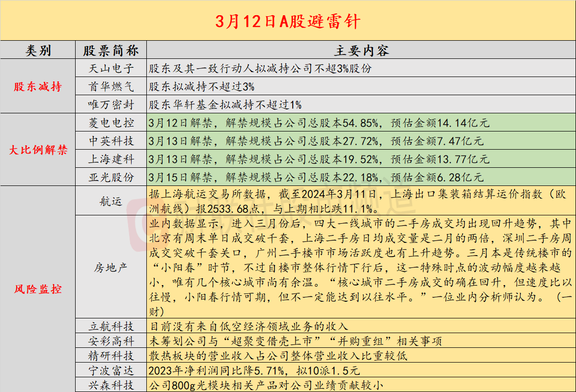
Task: Select the stock name '安彩高科'
Action: (111, 341)
